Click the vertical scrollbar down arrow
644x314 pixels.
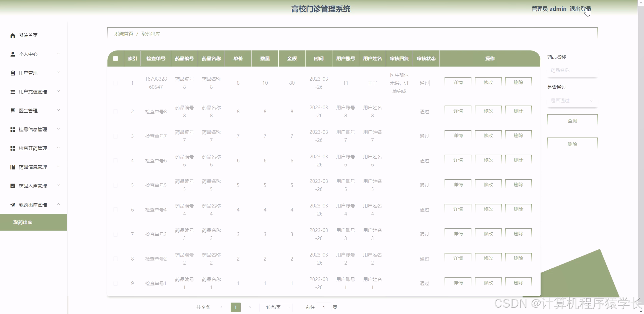pos(641,311)
